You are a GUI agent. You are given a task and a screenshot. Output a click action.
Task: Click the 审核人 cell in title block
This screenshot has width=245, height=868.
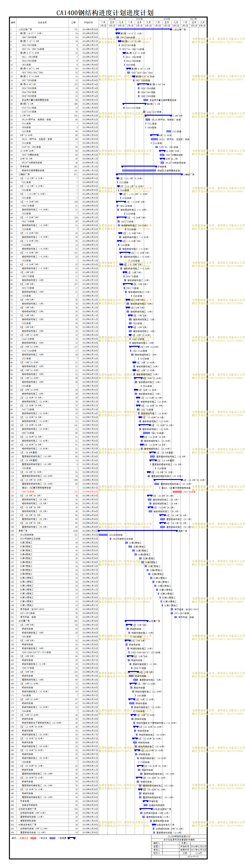(157, 850)
